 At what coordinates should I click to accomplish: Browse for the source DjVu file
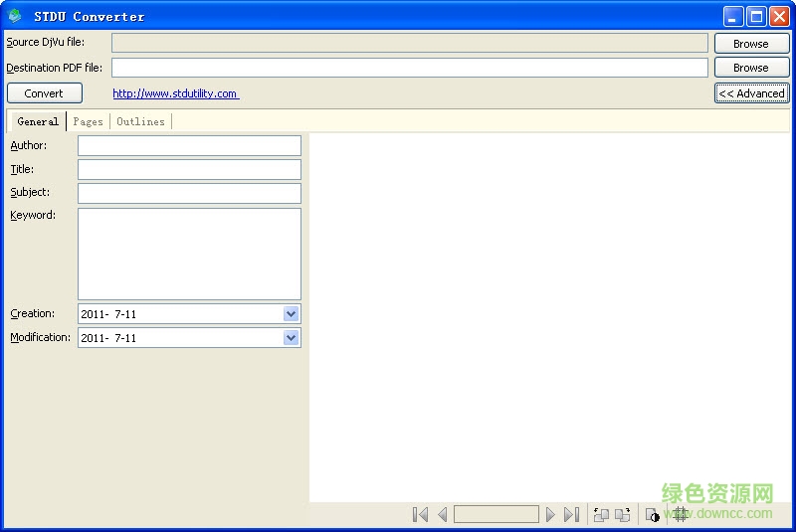click(x=751, y=44)
